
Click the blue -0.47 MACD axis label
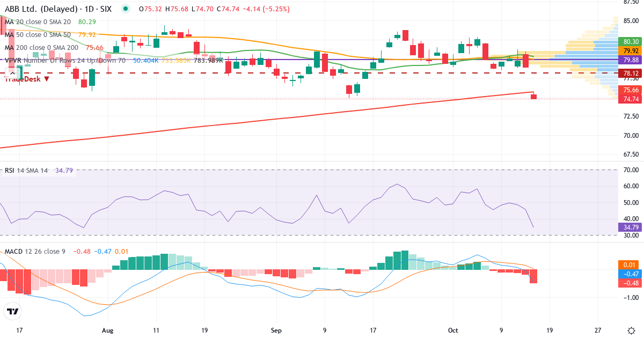[x=631, y=274]
